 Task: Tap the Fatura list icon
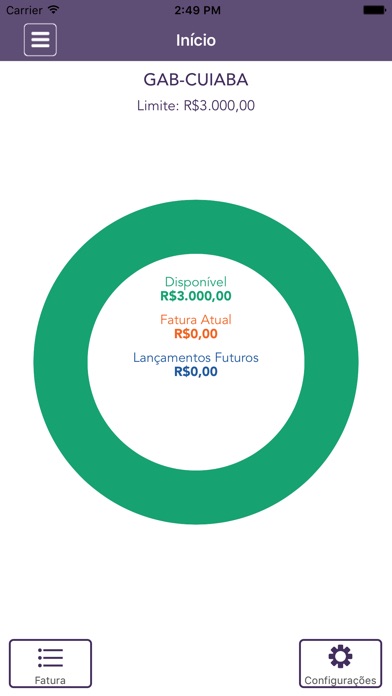tap(50, 657)
